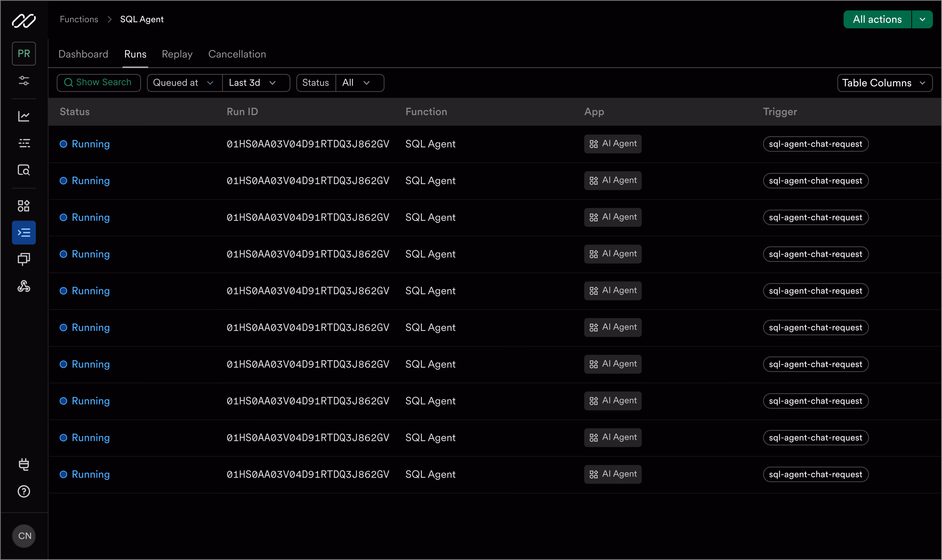The image size is (942, 560).
Task: Click the Status column header
Action: (75, 112)
